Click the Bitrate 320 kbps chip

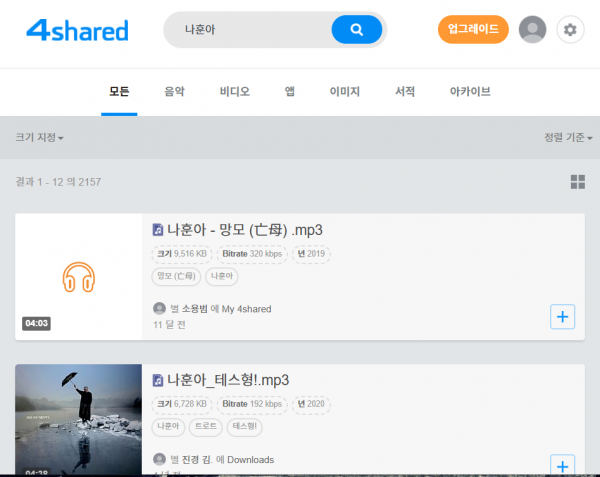252,254
